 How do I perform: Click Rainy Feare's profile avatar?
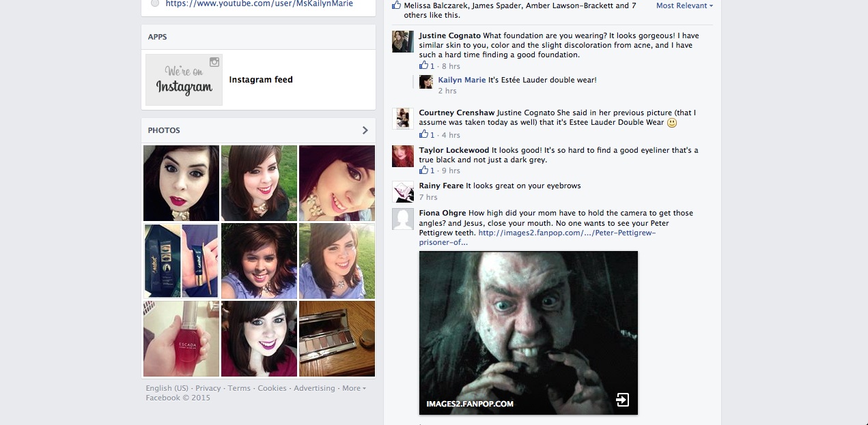402,192
